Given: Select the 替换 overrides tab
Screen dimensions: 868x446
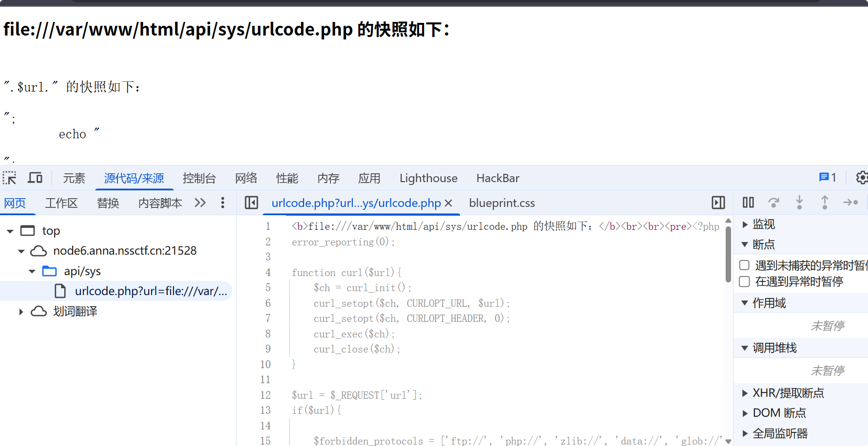Looking at the screenshot, I should (x=108, y=203).
